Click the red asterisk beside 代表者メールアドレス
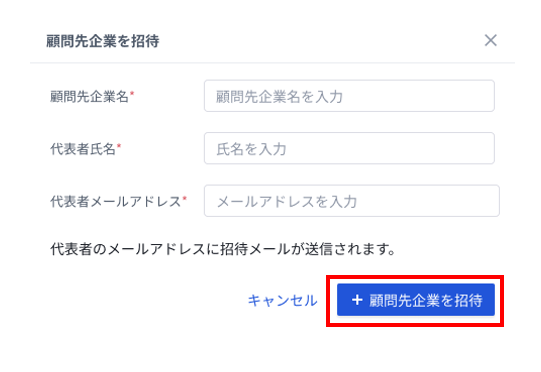Viewport: 541px width, 372px height. [185, 198]
